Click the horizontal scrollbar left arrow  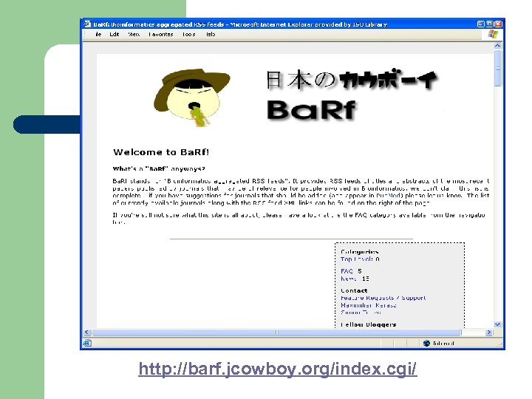(87, 332)
